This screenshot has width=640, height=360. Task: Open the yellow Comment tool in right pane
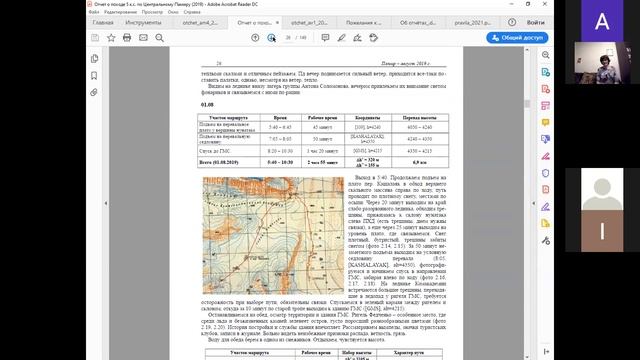tap(546, 122)
